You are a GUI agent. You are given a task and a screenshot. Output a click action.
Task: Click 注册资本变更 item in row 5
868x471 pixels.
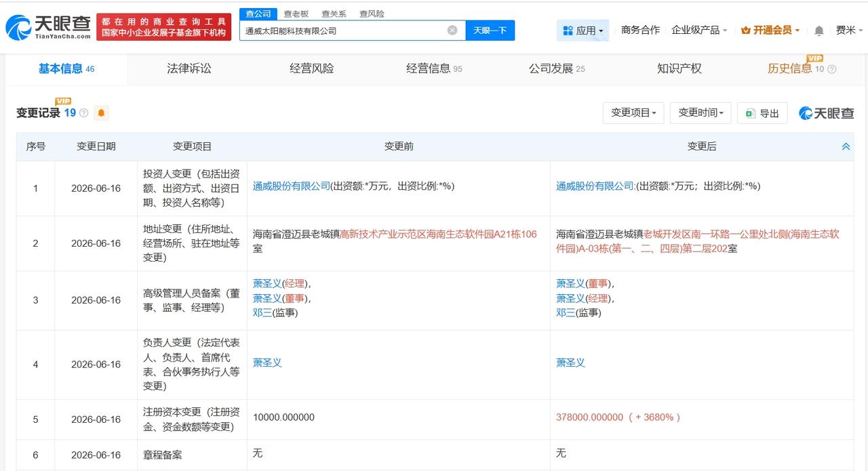191,419
